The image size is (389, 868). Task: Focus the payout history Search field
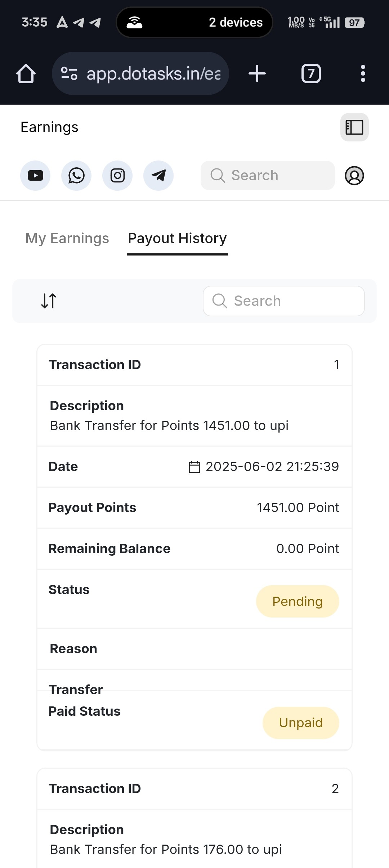pos(284,301)
